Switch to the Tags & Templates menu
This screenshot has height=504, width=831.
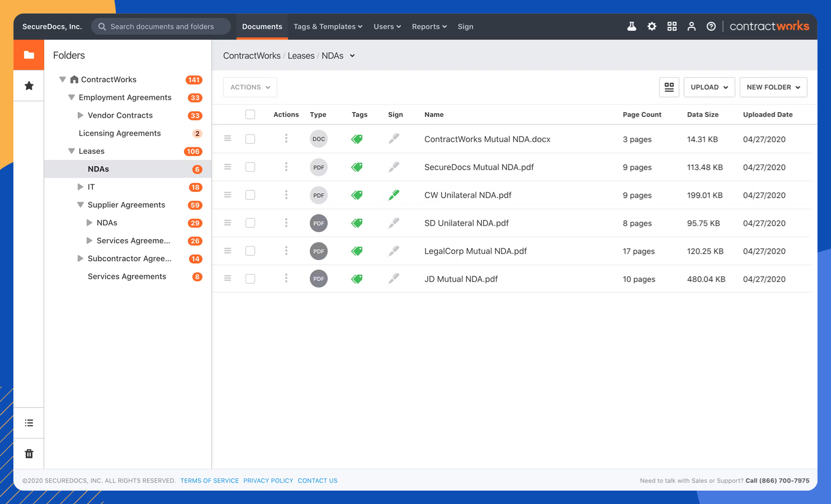tap(328, 26)
